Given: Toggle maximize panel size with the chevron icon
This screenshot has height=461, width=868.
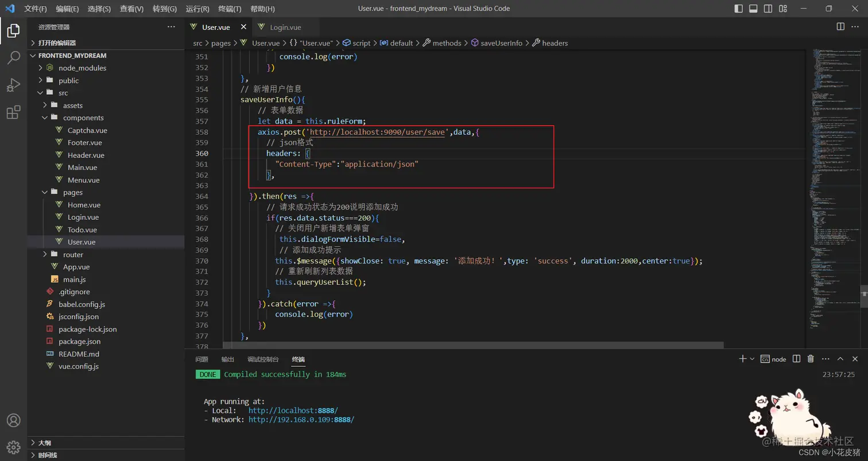Looking at the screenshot, I should tap(840, 358).
